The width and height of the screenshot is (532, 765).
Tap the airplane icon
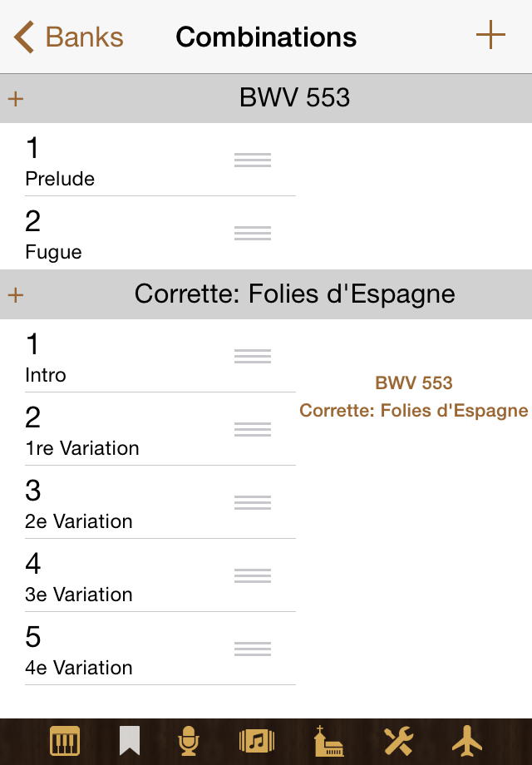pyautogui.click(x=467, y=740)
